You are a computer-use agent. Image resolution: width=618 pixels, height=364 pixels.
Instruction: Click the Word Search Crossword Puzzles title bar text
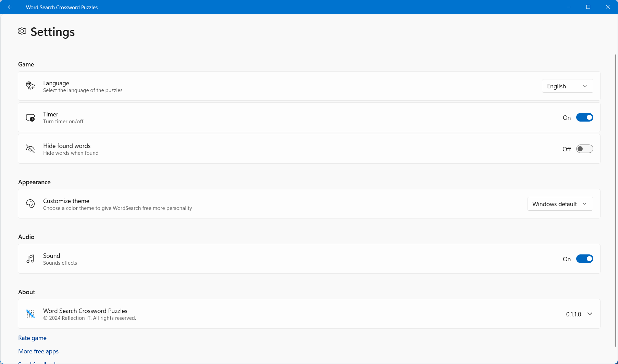coord(62,7)
